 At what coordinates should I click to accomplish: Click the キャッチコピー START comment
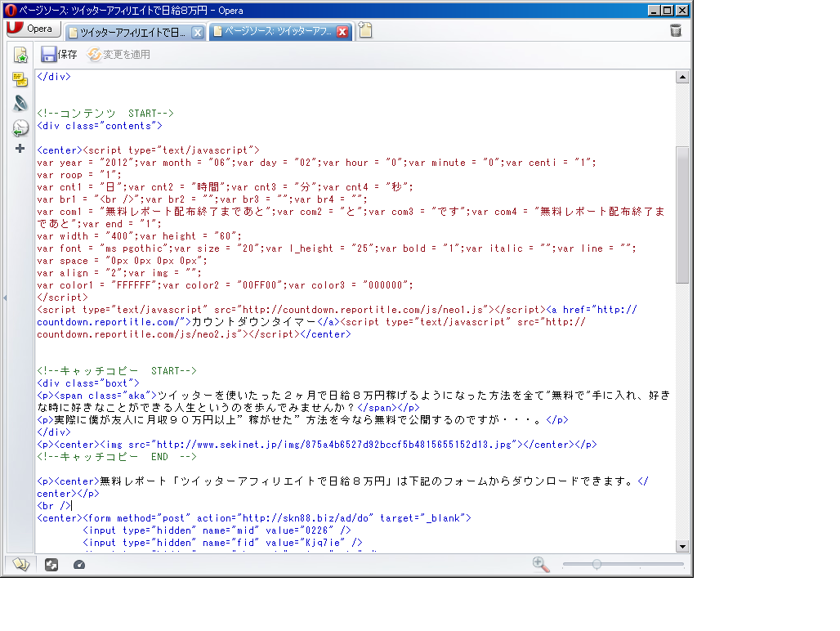(x=117, y=371)
